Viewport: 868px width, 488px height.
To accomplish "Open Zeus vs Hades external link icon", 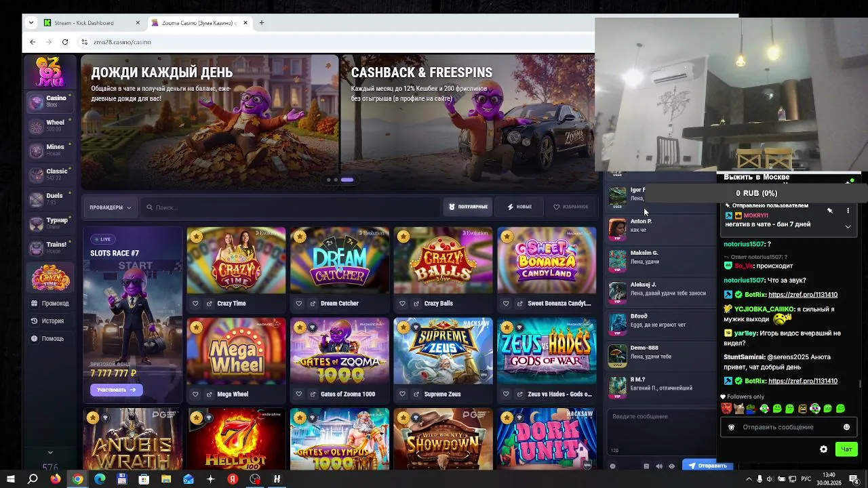I will 521,394.
